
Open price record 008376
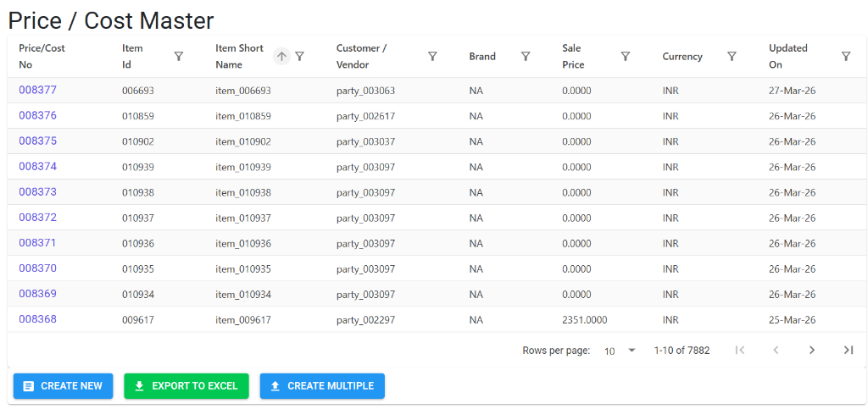37,115
